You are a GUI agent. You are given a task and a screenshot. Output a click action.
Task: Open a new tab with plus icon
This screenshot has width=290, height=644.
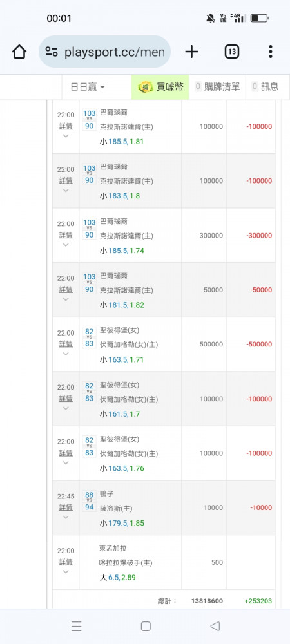pyautogui.click(x=191, y=52)
